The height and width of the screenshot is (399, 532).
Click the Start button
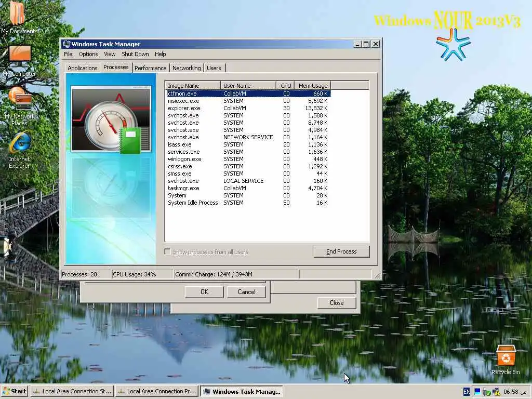pyautogui.click(x=14, y=391)
